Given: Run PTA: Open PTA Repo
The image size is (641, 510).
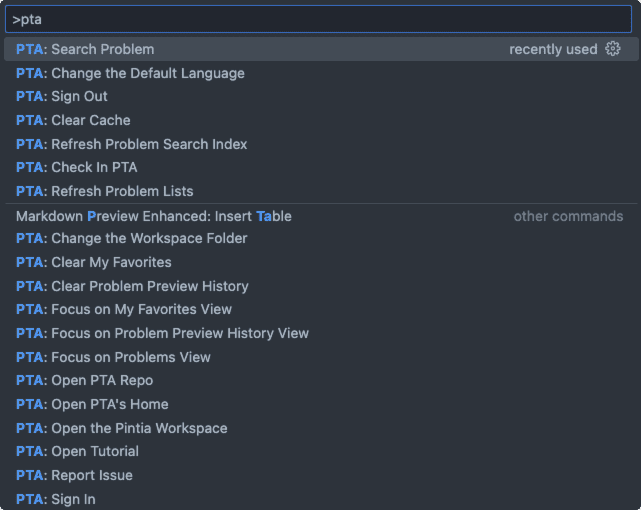Looking at the screenshot, I should click(x=321, y=380).
